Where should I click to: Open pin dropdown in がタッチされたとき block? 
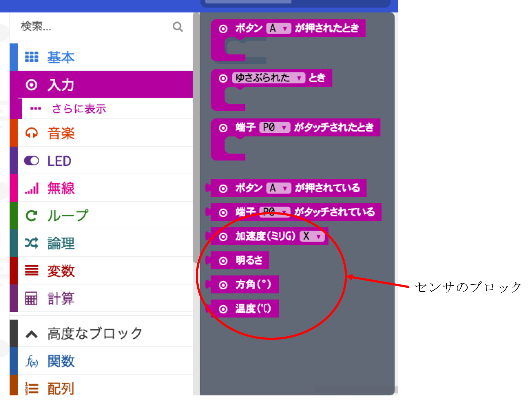click(x=275, y=127)
